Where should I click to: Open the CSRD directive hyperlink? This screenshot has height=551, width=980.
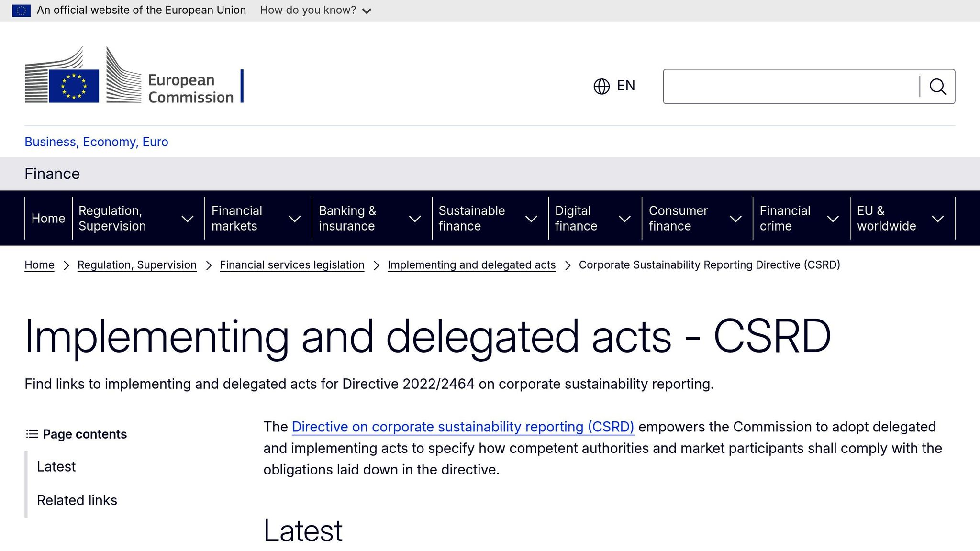(x=463, y=427)
